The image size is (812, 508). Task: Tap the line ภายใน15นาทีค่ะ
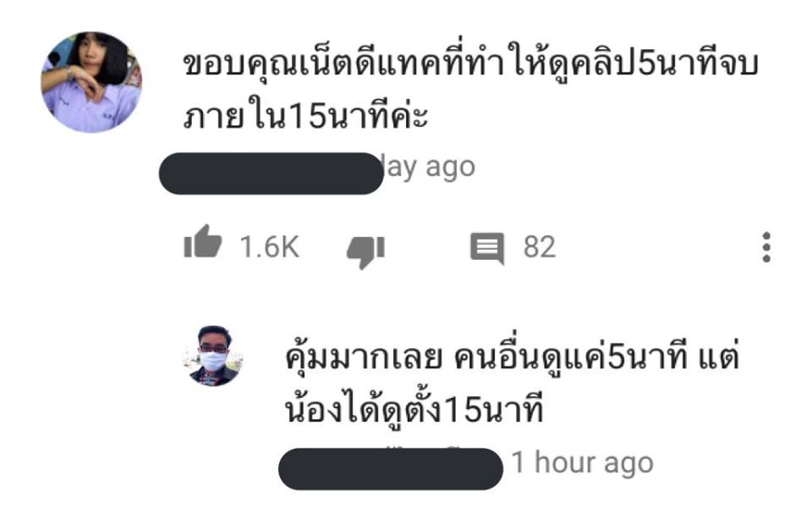click(x=305, y=114)
